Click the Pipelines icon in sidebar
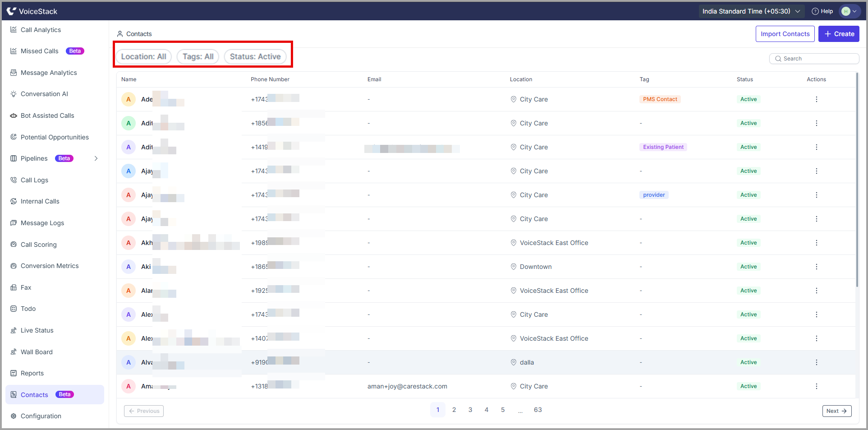Image resolution: width=868 pixels, height=430 pixels. pyautogui.click(x=14, y=158)
